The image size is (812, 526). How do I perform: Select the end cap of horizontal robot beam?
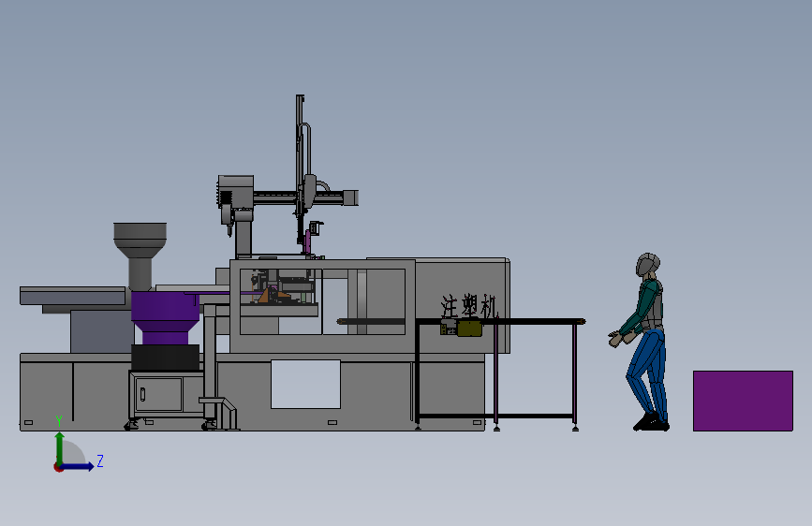tap(350, 197)
